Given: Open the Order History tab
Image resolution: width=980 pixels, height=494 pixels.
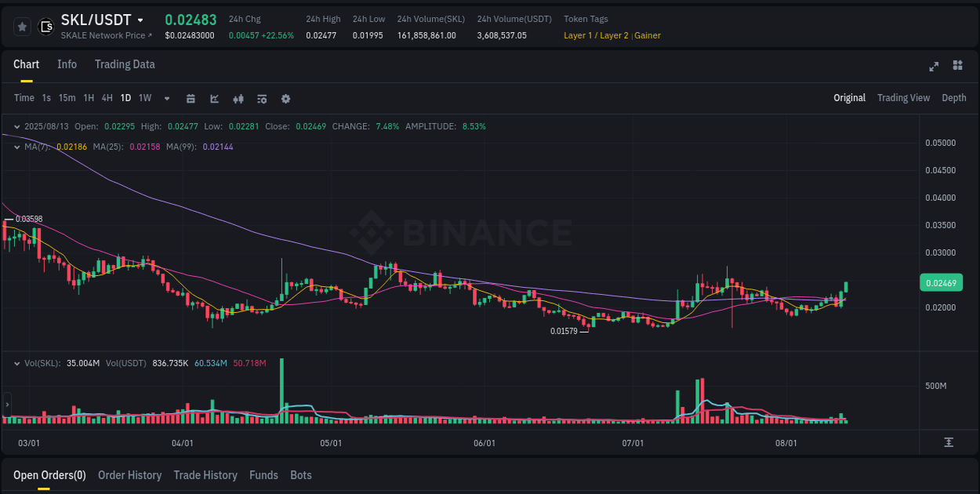Looking at the screenshot, I should click(x=129, y=475).
